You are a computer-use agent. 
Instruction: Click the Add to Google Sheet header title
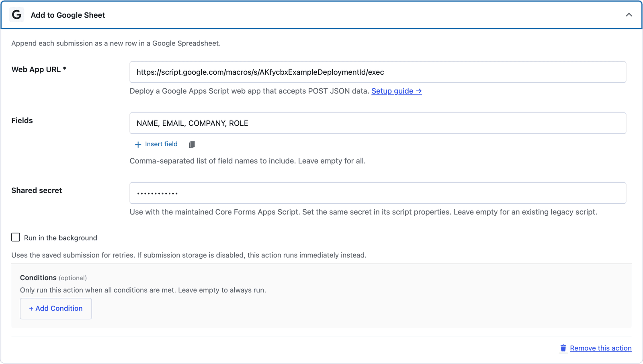tap(68, 15)
